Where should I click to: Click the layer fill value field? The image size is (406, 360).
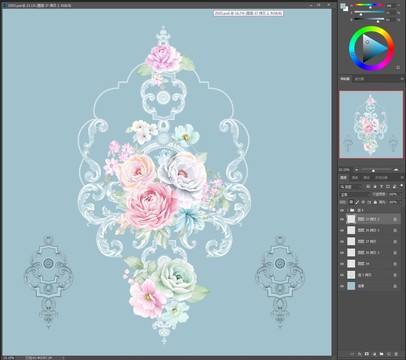point(393,202)
